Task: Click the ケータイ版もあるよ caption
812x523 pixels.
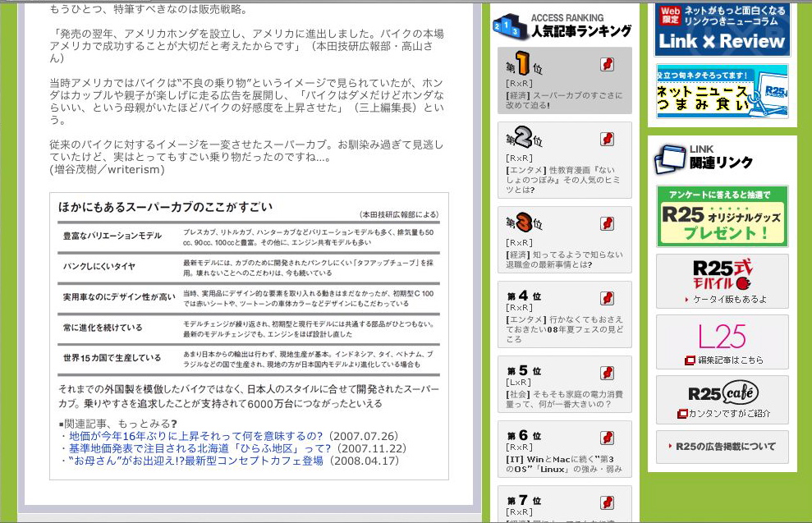Action: (x=730, y=300)
